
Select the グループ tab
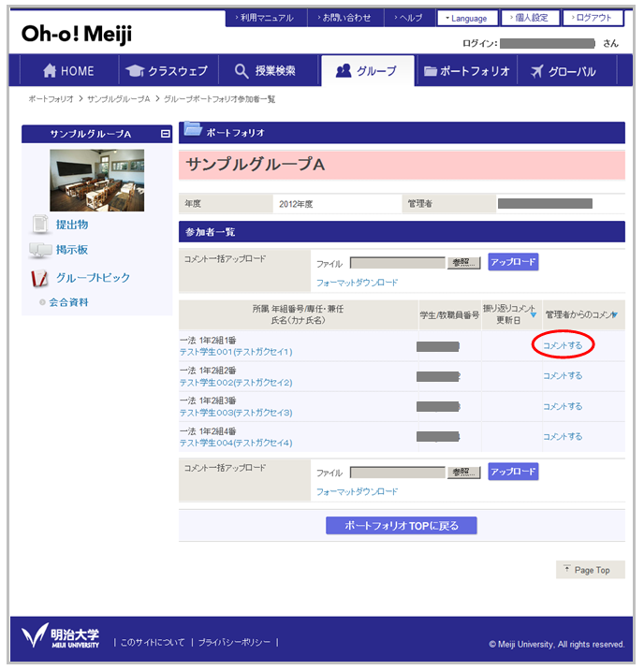tap(368, 70)
